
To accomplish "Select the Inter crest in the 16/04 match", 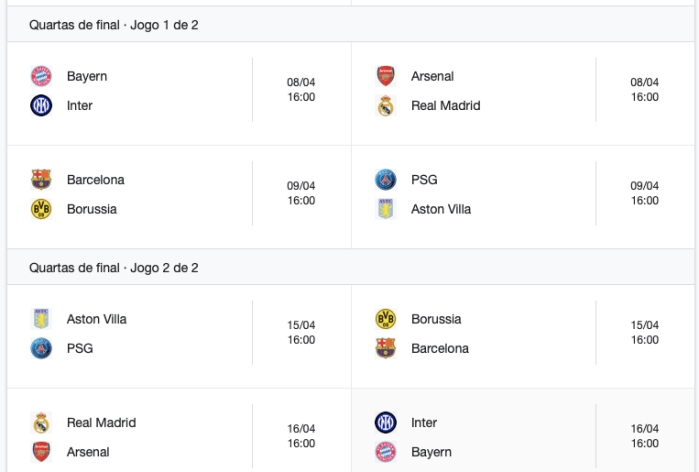I will pyautogui.click(x=385, y=422).
